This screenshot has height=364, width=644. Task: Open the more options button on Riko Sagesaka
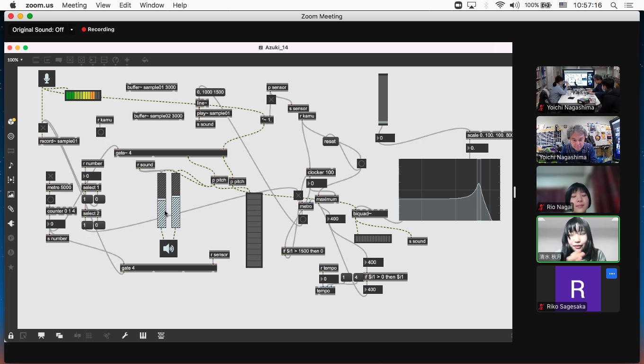click(x=612, y=273)
